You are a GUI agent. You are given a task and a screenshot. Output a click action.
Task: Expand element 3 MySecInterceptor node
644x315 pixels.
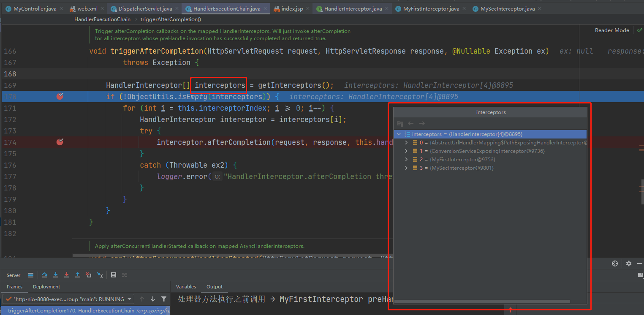tap(406, 168)
